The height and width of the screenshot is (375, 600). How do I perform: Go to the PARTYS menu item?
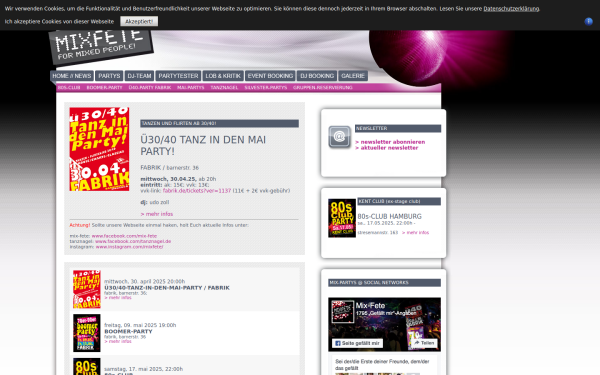[x=109, y=76]
